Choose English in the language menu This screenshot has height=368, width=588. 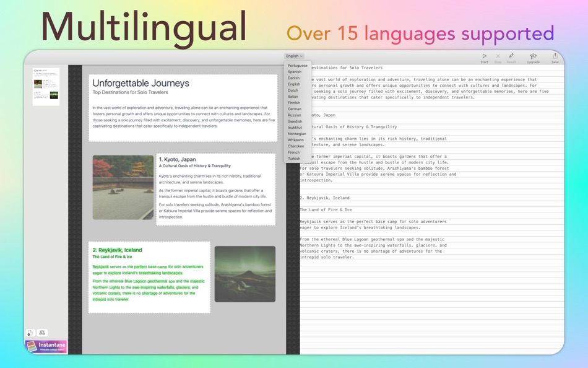click(x=294, y=84)
